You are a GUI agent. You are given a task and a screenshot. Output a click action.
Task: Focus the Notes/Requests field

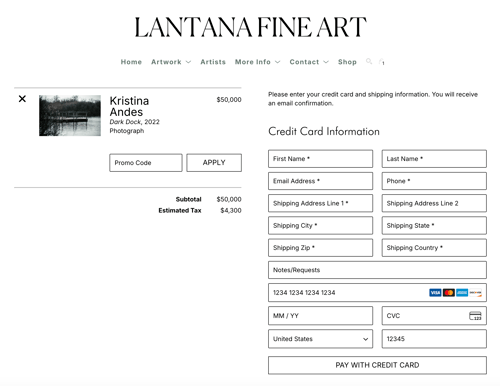[377, 270]
